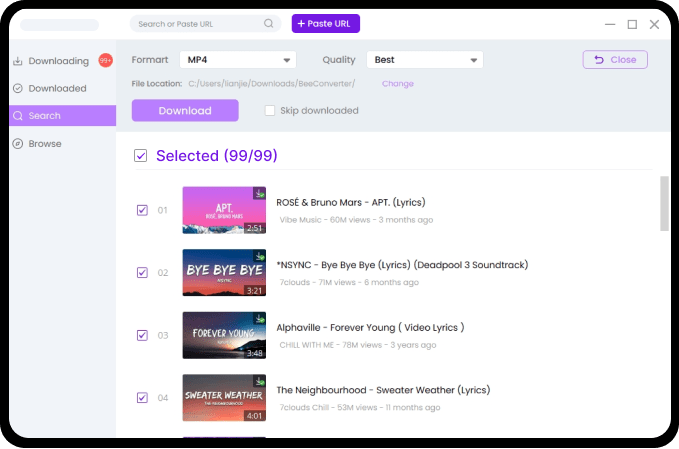Click title 'The Neighbourhood - Sweater Weather (Lyrics)'
This screenshot has width=679, height=449.
(x=383, y=390)
